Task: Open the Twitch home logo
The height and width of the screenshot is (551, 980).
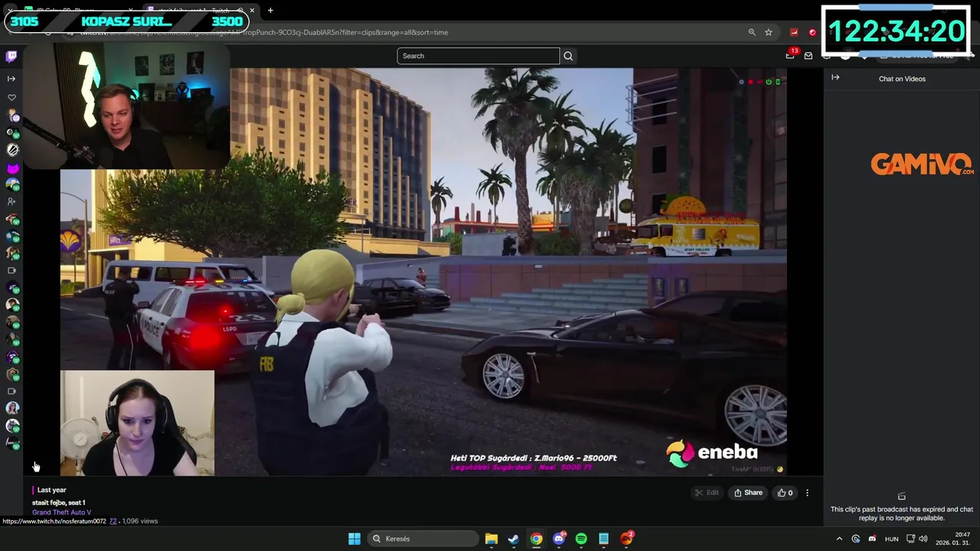Action: tap(11, 56)
